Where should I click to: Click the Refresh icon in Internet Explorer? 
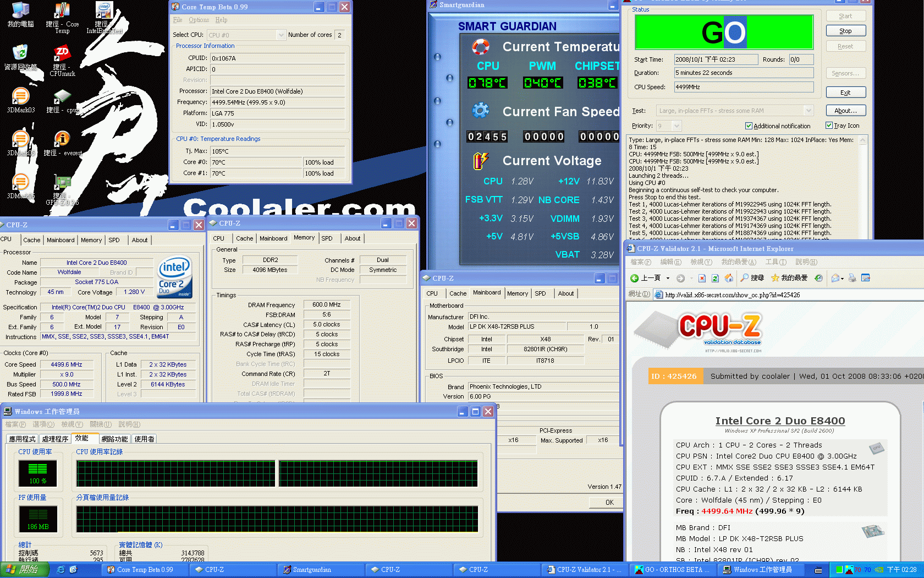tap(715, 278)
